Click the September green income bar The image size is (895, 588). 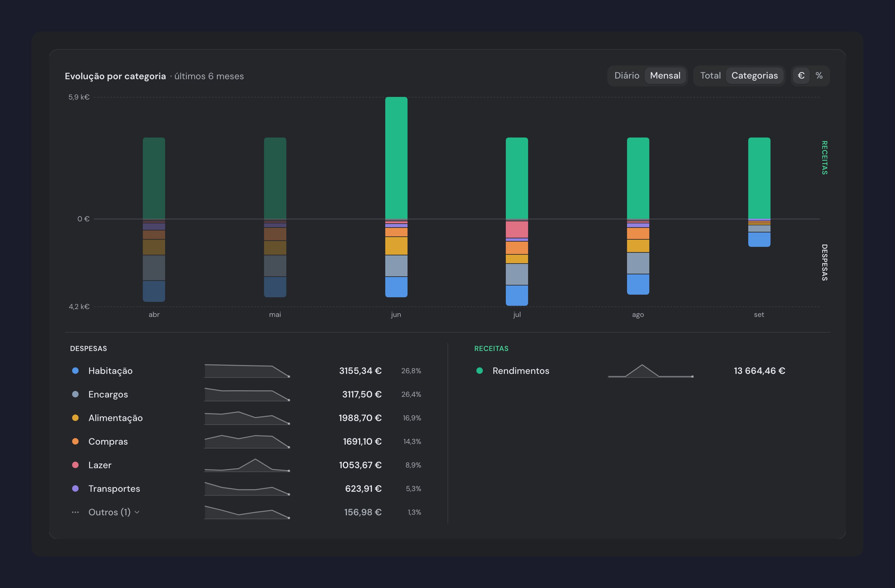[x=759, y=178]
